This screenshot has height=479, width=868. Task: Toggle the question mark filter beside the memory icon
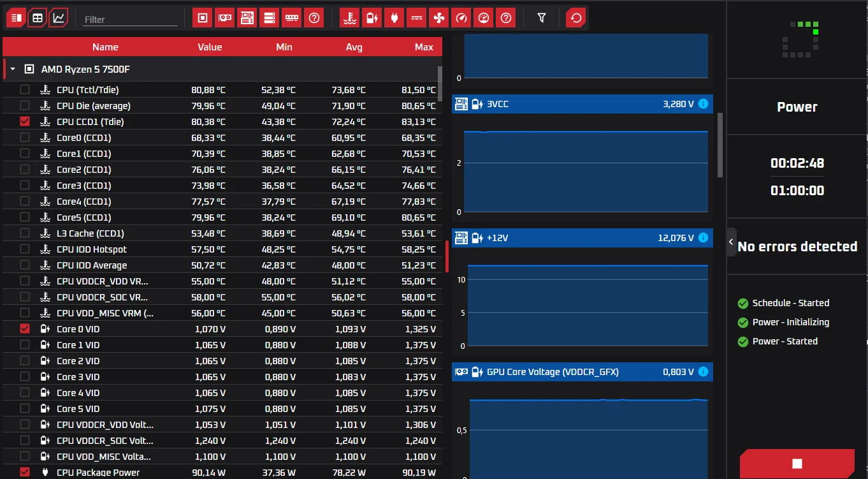[x=314, y=18]
